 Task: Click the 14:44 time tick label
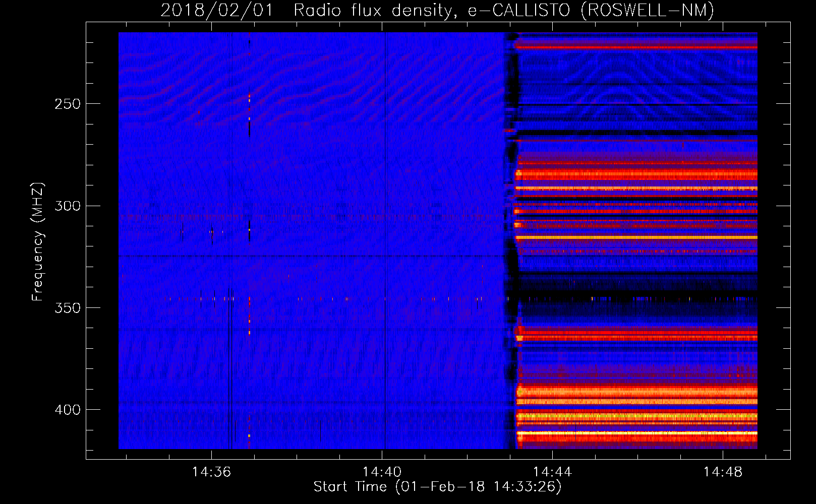pos(552,472)
